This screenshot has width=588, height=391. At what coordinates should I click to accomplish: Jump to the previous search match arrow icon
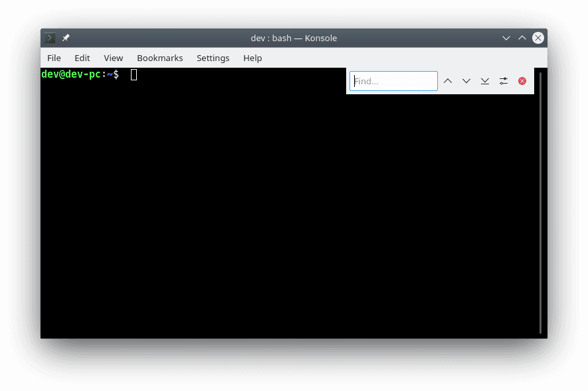pyautogui.click(x=448, y=80)
